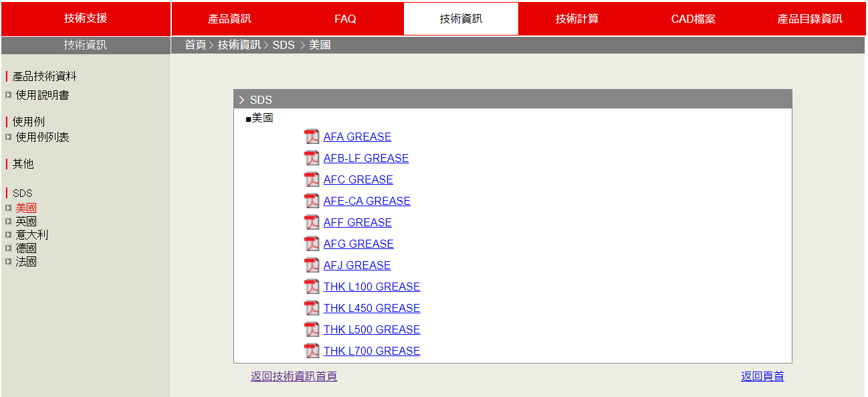868x397 pixels.
Task: Click SDS in the breadcrumb
Action: pos(284,45)
